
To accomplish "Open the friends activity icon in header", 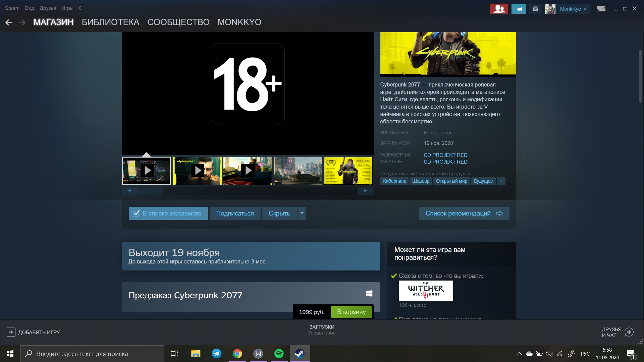I will (x=499, y=9).
